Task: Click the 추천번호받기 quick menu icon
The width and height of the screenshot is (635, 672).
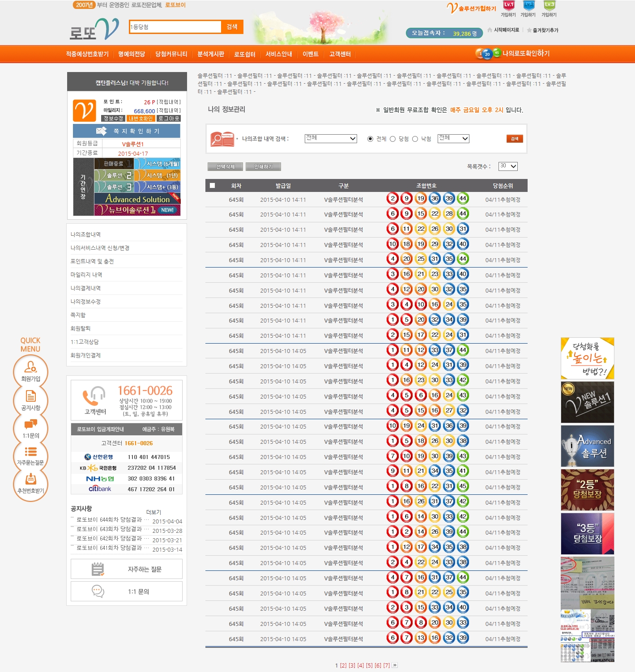Action: 30,482
